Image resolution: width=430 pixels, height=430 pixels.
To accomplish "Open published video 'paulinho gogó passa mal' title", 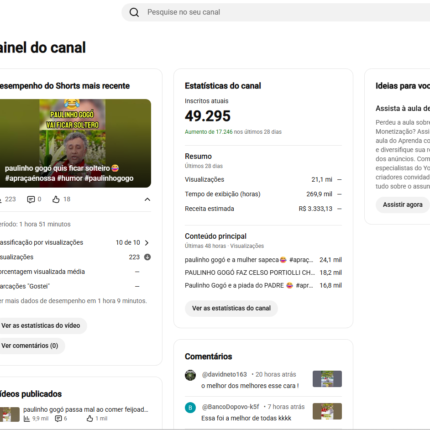I will pos(86,409).
